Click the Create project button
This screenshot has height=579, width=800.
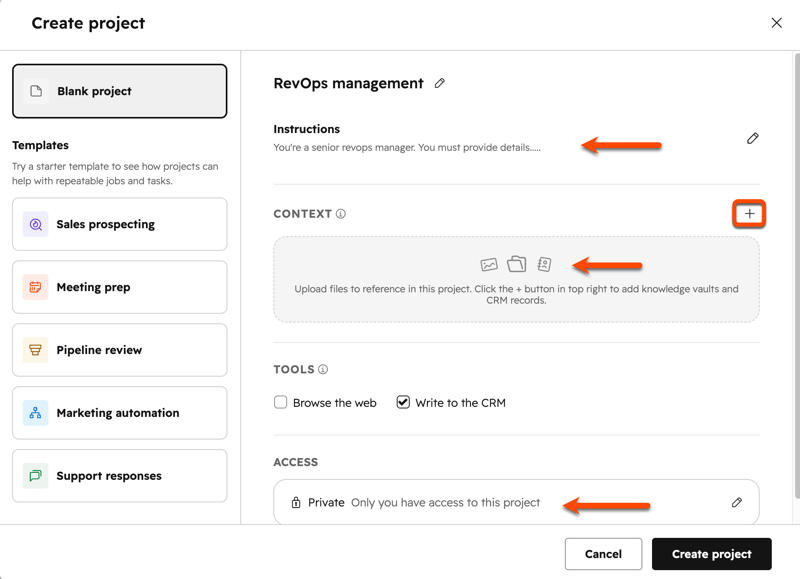coord(712,554)
